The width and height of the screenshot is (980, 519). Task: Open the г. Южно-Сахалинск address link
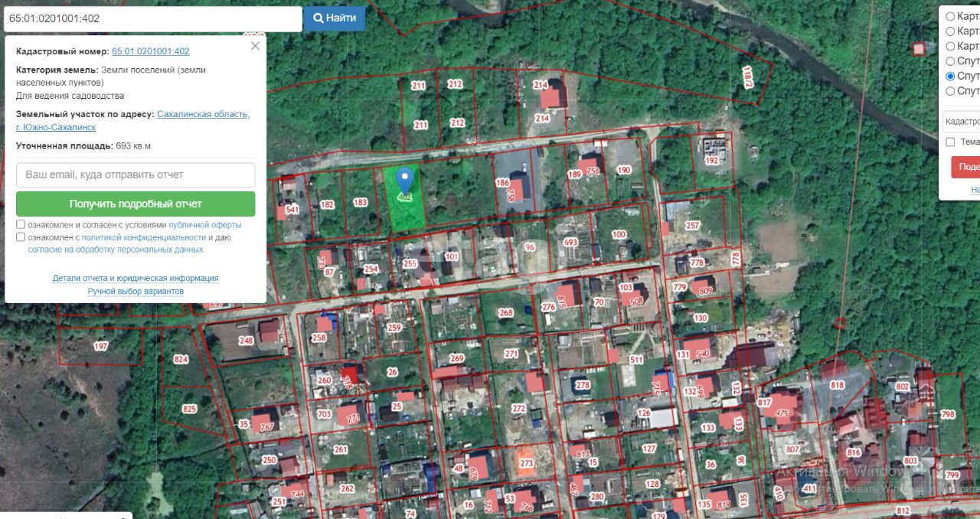(x=56, y=127)
